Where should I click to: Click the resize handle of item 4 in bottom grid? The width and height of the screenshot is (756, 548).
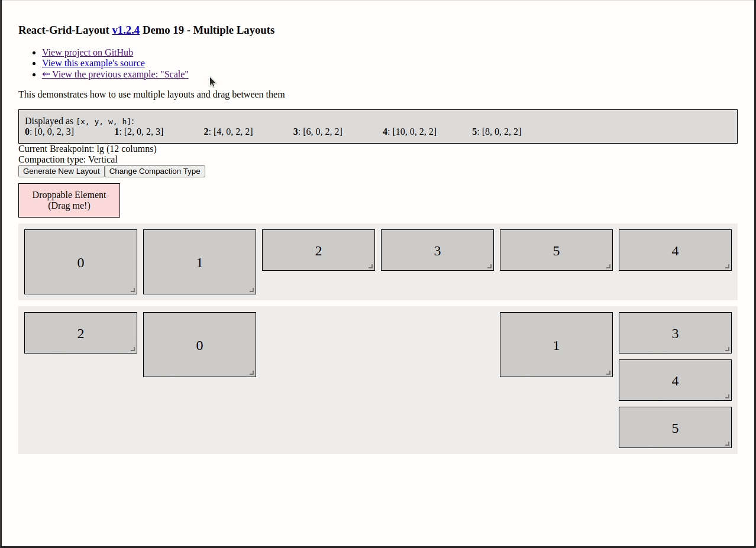click(x=727, y=396)
